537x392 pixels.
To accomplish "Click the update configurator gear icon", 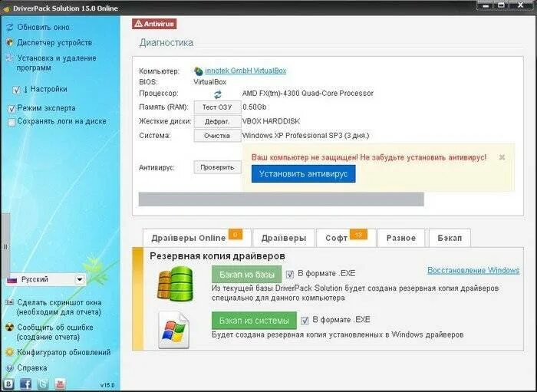I will (9, 352).
